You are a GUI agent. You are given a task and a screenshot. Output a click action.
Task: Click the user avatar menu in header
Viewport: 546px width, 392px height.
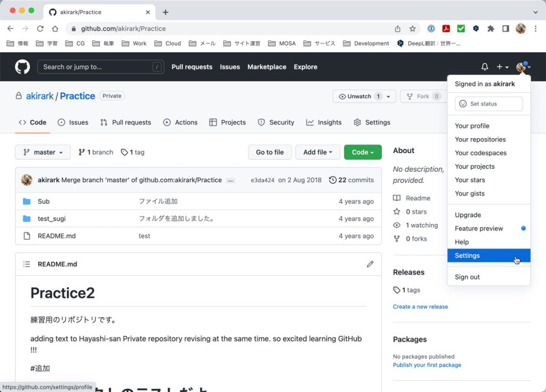pyautogui.click(x=523, y=67)
